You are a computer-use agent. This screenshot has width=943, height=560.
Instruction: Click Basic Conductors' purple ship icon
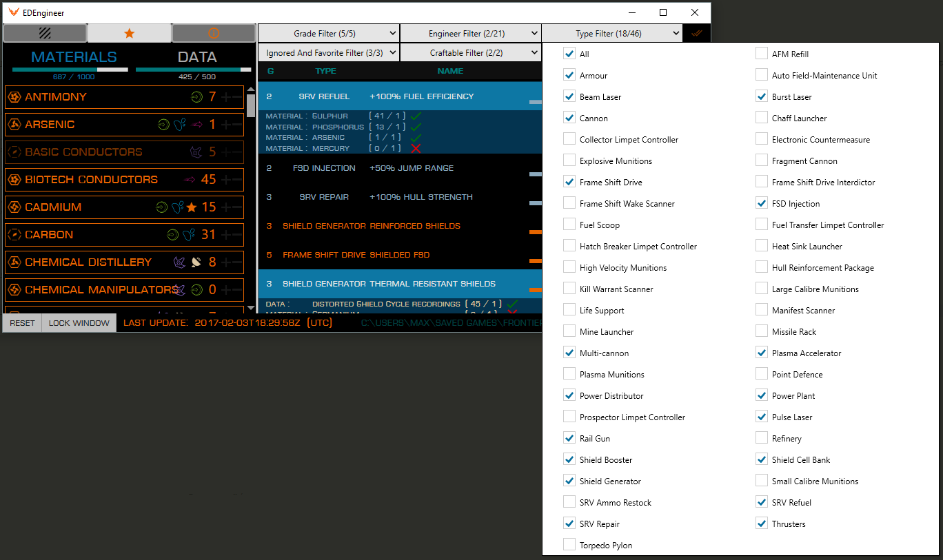point(197,152)
